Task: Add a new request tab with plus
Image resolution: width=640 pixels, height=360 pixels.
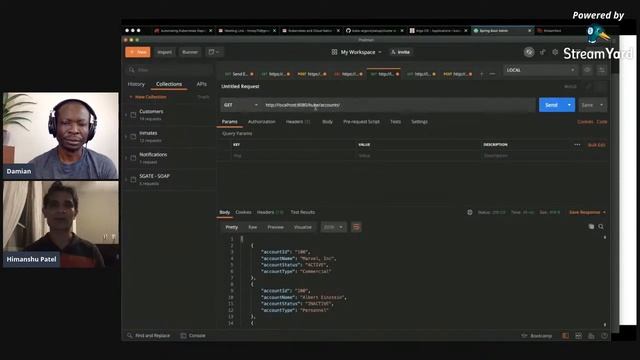Action: point(482,74)
